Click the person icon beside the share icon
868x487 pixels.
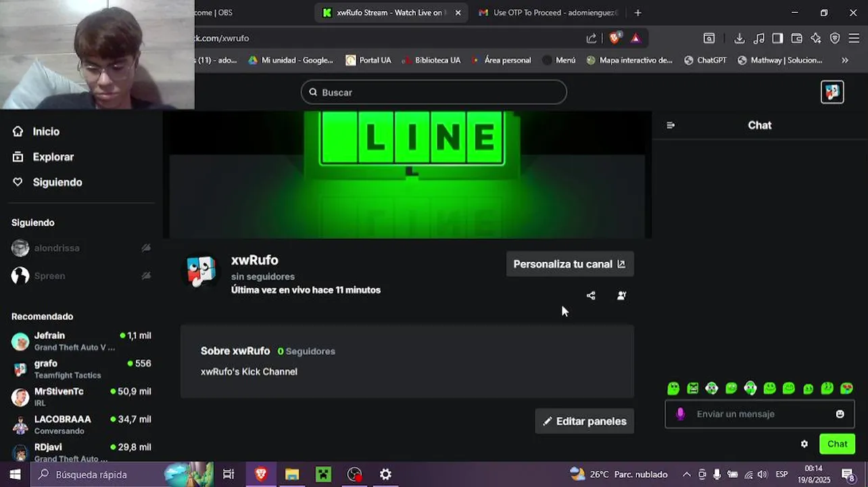click(621, 296)
